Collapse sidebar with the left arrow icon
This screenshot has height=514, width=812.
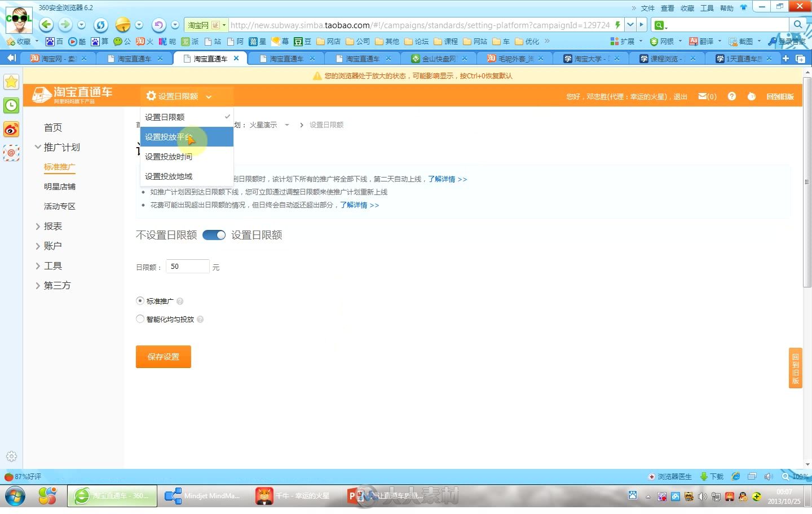pyautogui.click(x=11, y=58)
